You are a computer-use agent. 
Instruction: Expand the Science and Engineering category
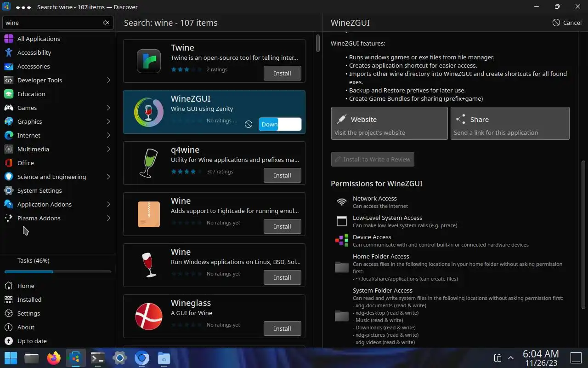point(108,177)
